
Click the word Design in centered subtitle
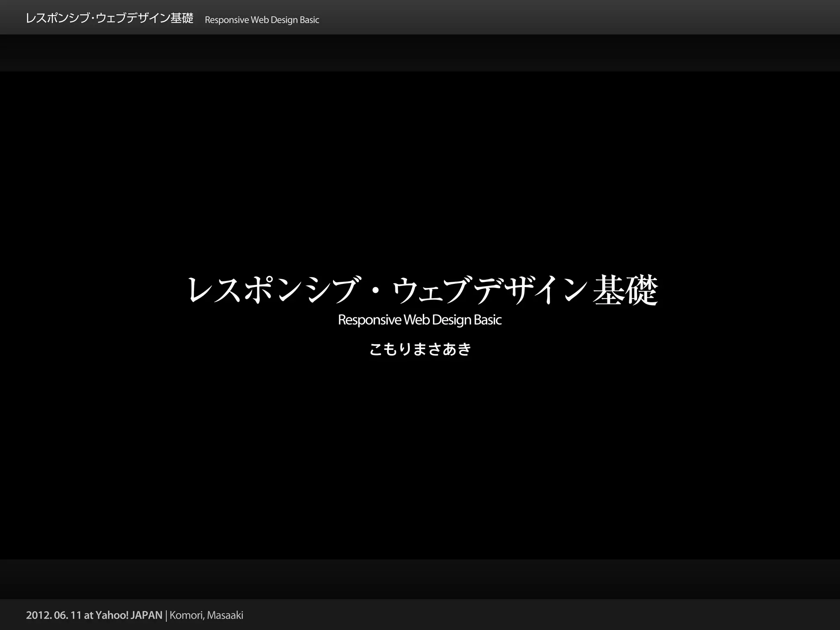(452, 320)
